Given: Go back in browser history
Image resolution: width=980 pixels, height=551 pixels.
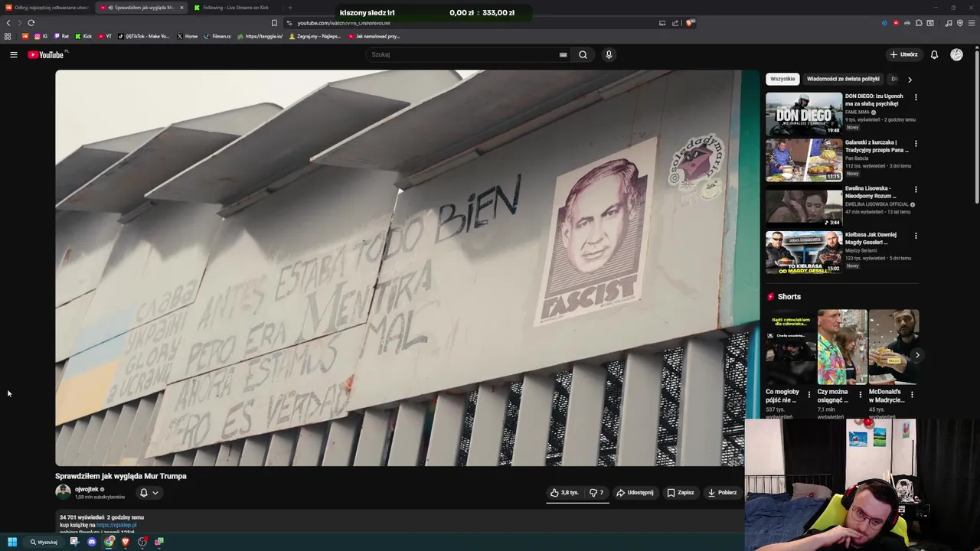Looking at the screenshot, I should (x=8, y=23).
